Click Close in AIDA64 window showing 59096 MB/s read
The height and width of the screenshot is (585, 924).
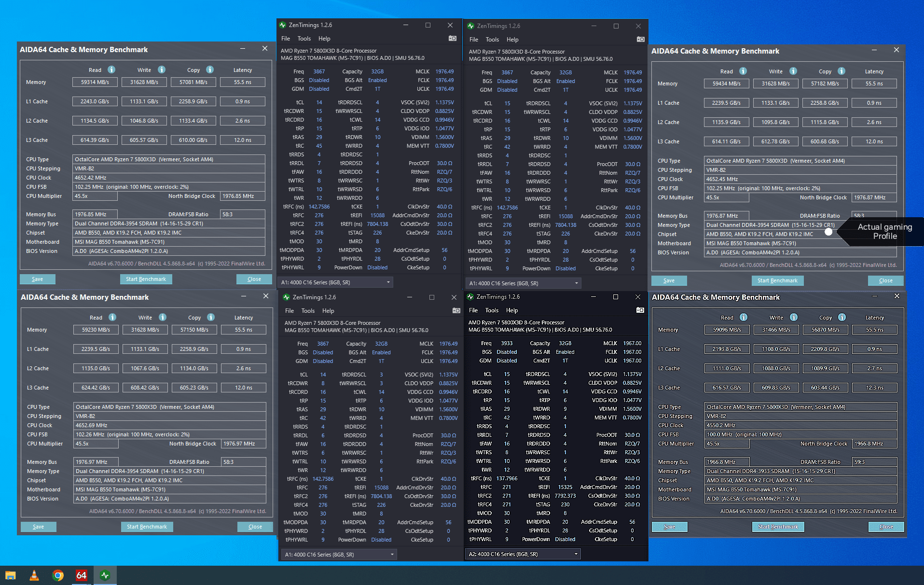click(x=886, y=527)
